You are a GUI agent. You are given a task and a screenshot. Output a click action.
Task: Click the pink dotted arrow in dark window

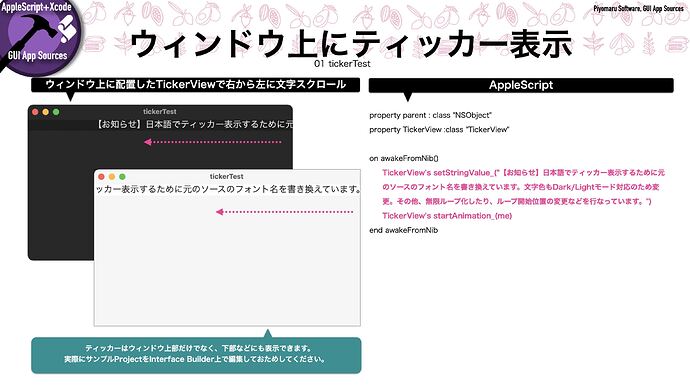213,142
